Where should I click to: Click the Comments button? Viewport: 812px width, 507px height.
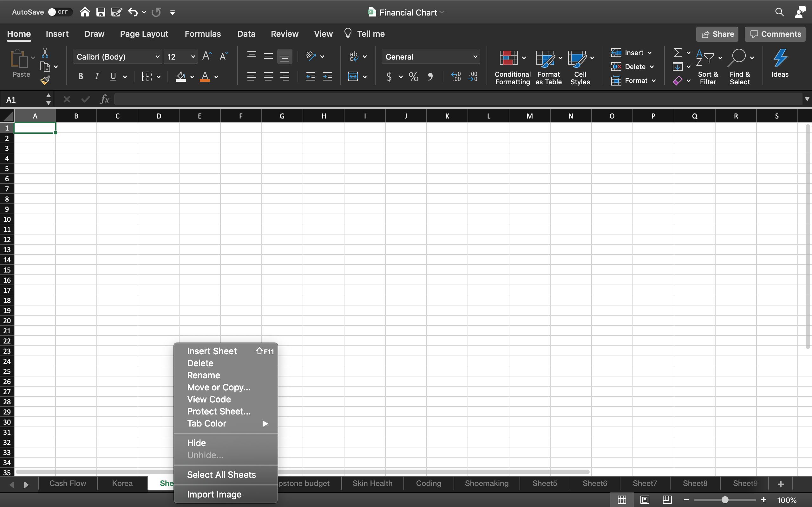[775, 34]
